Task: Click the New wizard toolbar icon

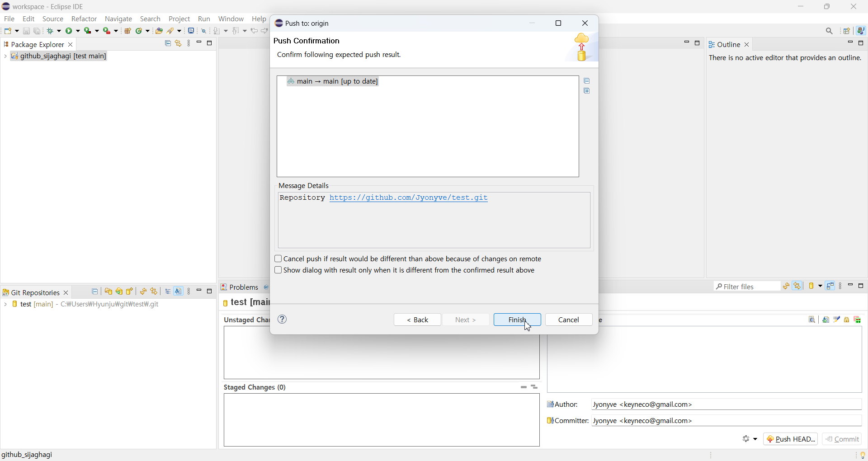Action: (x=8, y=31)
